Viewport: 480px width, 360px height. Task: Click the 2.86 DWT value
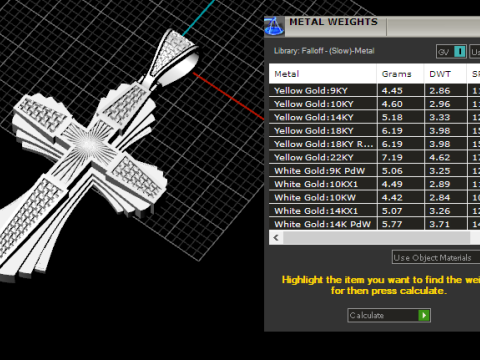[x=440, y=91]
